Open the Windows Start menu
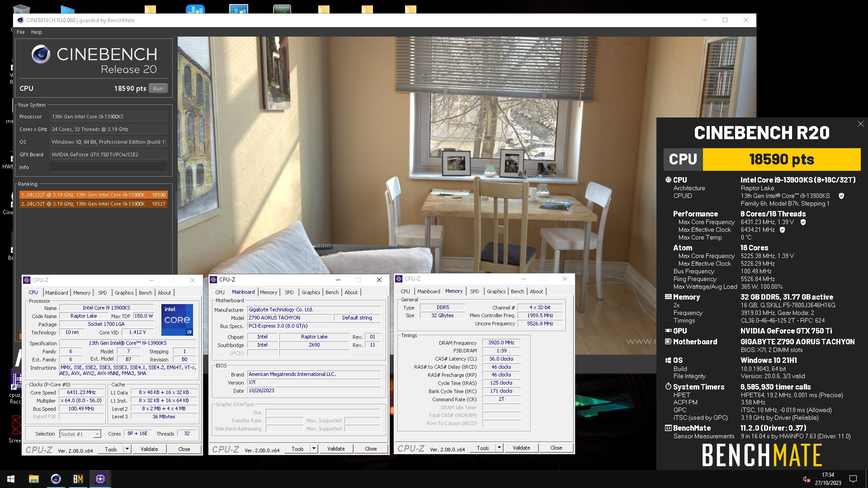Screen dimensions: 868x488 coord(11,479)
